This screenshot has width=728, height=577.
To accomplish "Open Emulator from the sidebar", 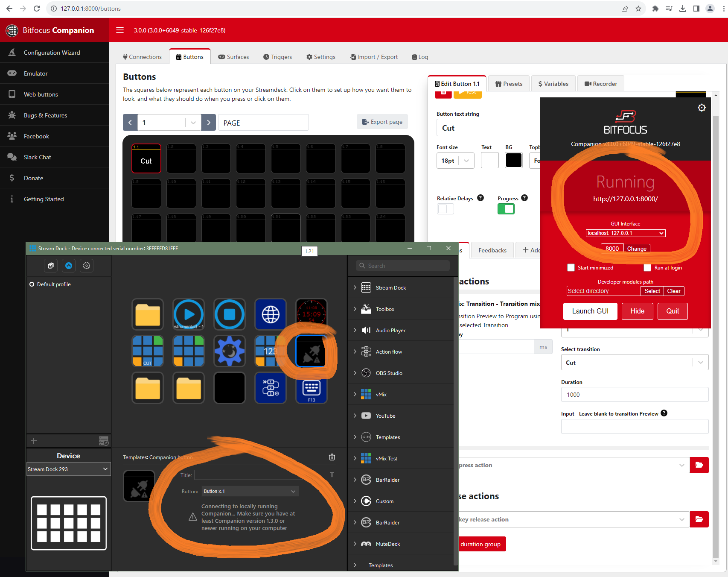I will [x=55, y=73].
